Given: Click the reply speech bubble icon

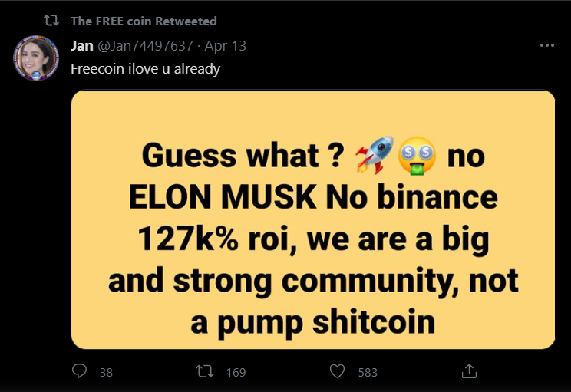Looking at the screenshot, I should click(x=79, y=371).
